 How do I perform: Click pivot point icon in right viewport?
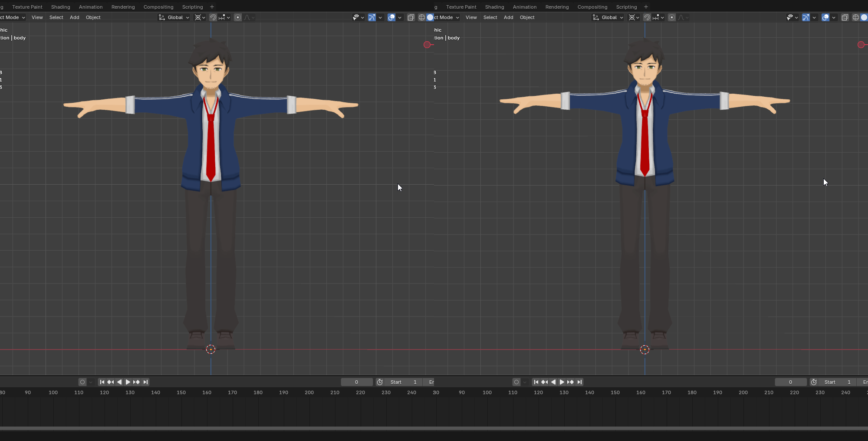click(x=632, y=17)
